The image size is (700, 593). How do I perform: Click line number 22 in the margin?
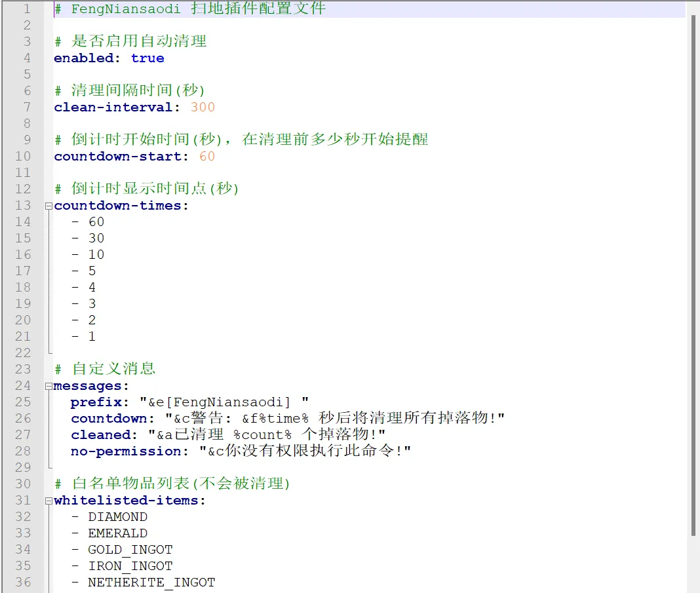pos(23,353)
